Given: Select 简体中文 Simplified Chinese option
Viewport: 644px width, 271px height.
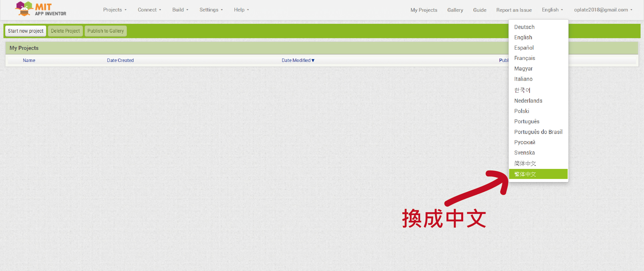Looking at the screenshot, I should click(x=538, y=163).
